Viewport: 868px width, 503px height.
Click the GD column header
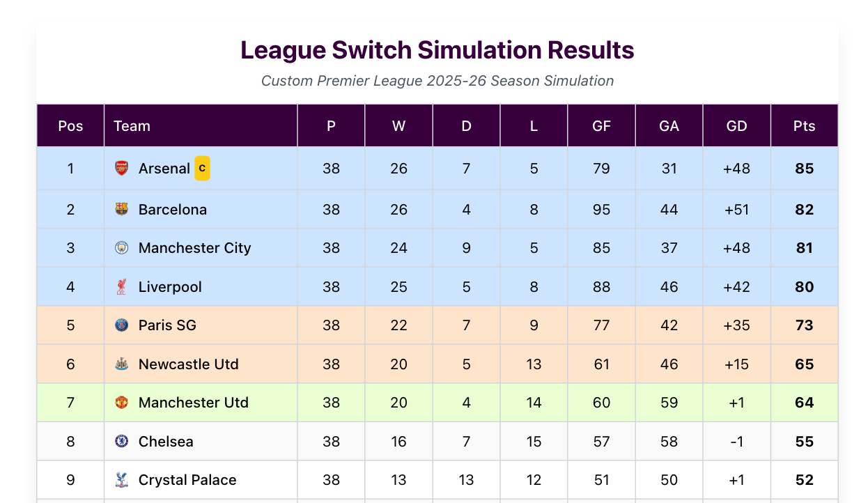736,126
